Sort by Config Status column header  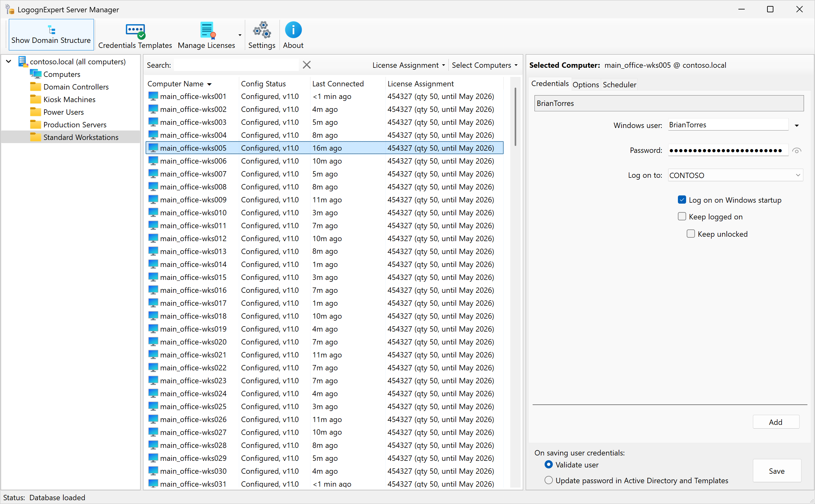[x=274, y=84]
